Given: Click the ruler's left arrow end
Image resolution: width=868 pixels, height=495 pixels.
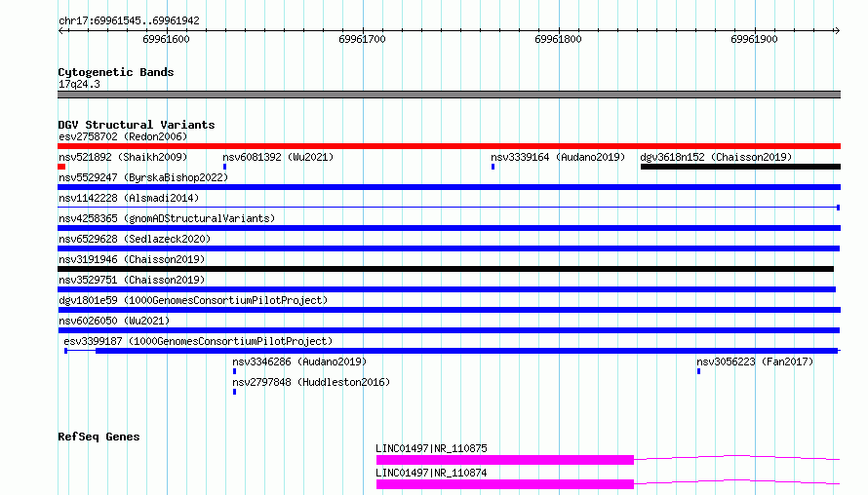Looking at the screenshot, I should [61, 30].
